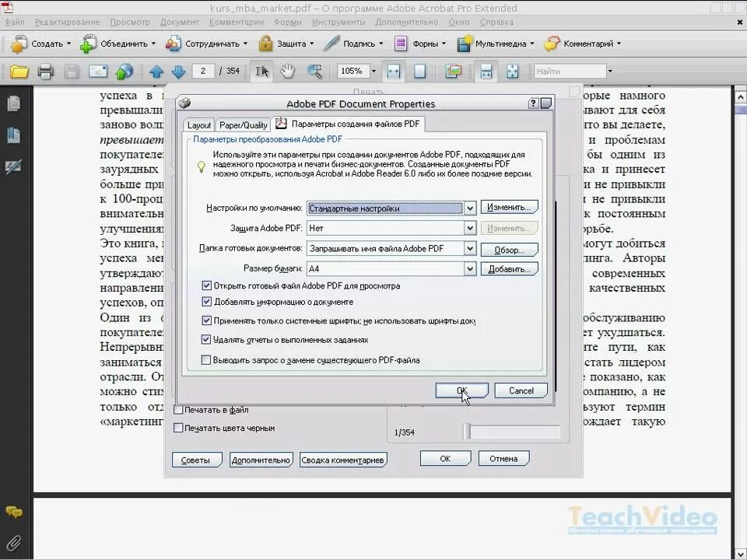747x560 pixels.
Task: Click Cancel in PDF Document Properties
Action: coord(521,390)
